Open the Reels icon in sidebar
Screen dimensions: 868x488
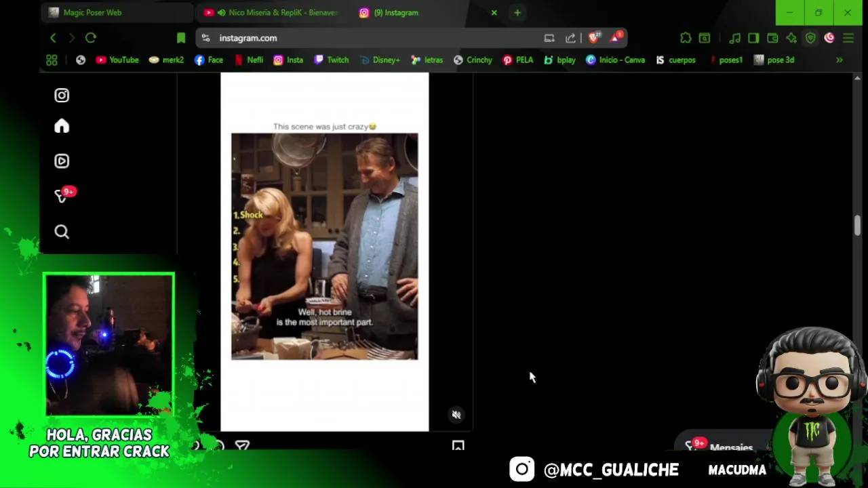pyautogui.click(x=62, y=161)
